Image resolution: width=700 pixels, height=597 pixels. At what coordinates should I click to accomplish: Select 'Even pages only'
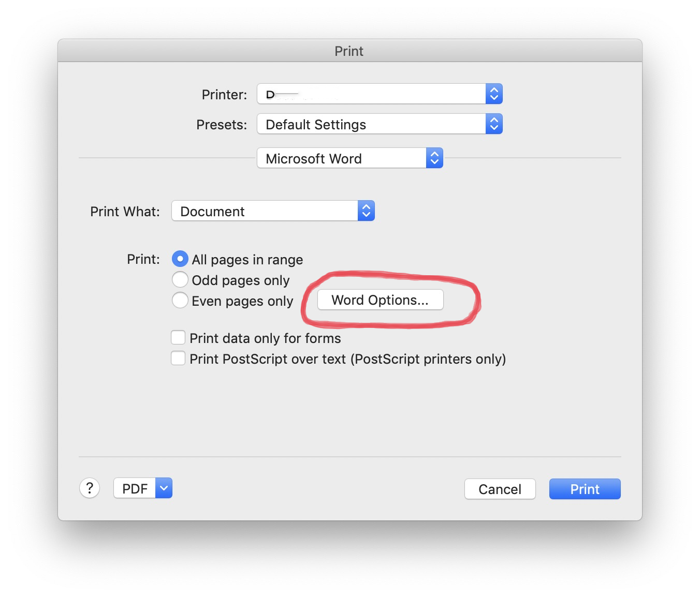[180, 300]
